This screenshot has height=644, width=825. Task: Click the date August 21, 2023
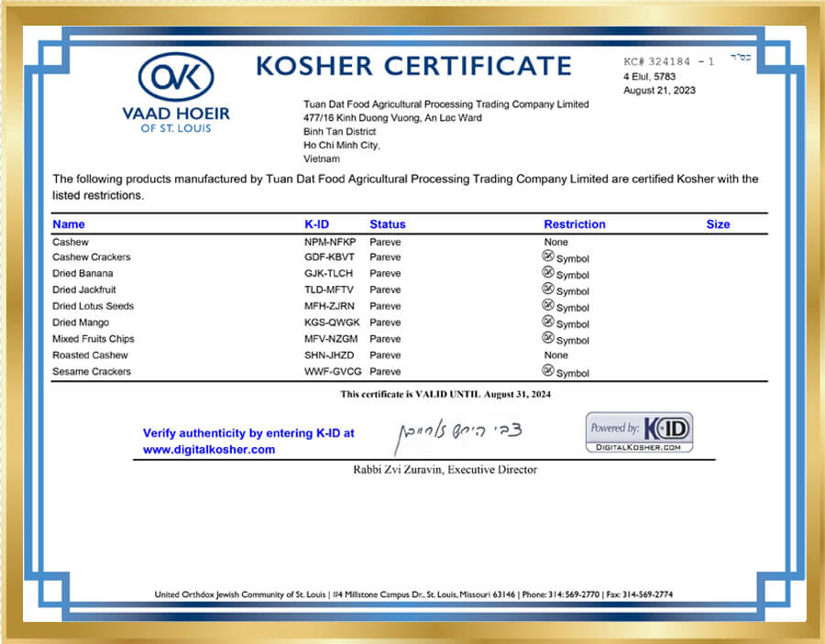coord(659,91)
